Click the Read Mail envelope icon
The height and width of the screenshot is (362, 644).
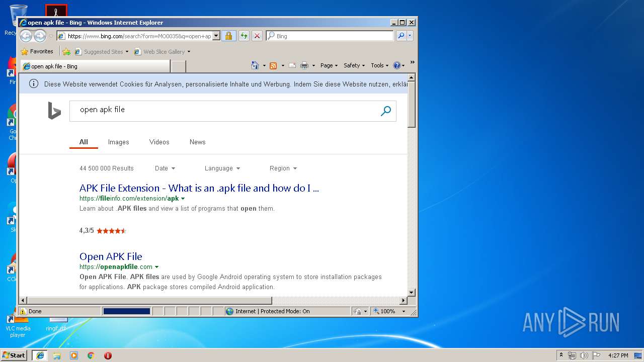coord(292,65)
